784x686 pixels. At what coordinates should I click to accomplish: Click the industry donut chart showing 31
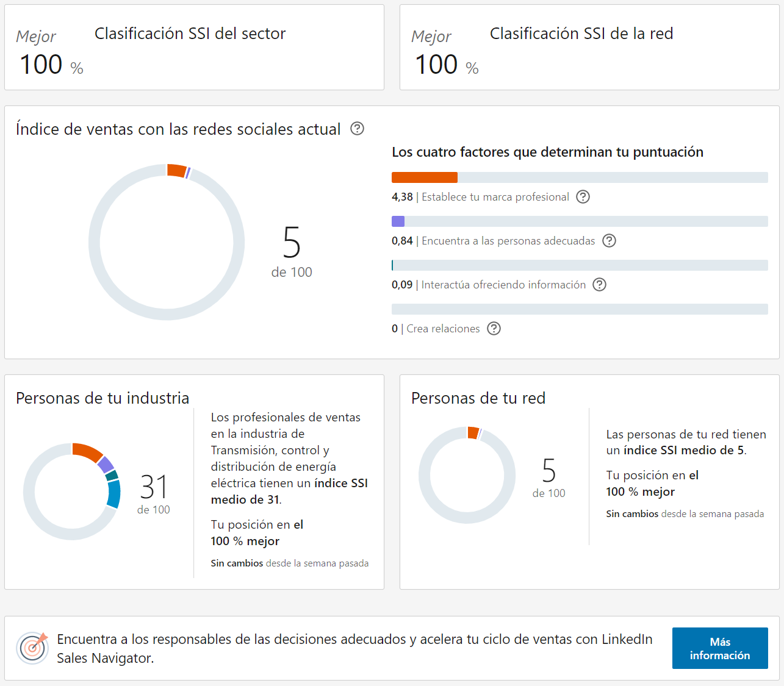[x=72, y=491]
